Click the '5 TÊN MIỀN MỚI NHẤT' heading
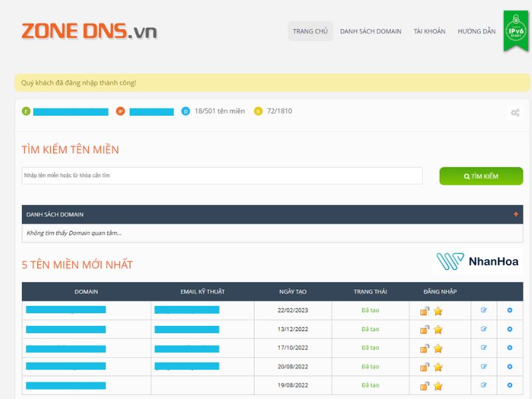This screenshot has height=399, width=532. (77, 265)
